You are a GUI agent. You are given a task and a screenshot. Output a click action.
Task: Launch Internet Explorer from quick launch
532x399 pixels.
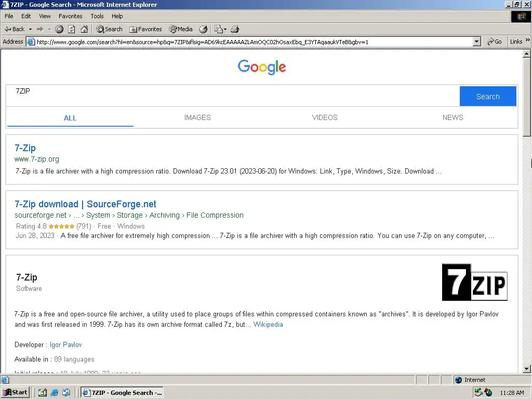54,393
